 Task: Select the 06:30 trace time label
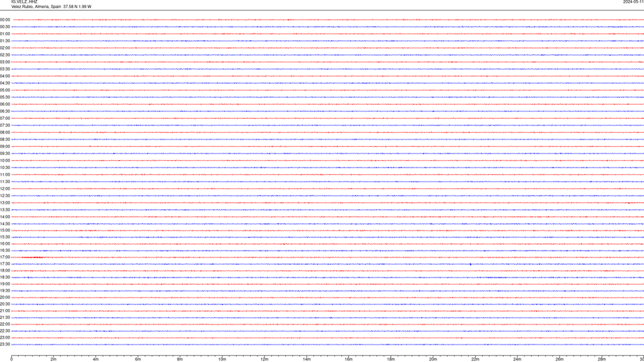pyautogui.click(x=5, y=111)
